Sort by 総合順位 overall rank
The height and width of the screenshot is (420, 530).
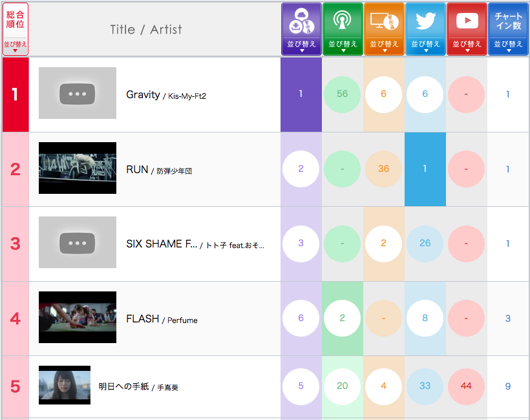coord(16,29)
